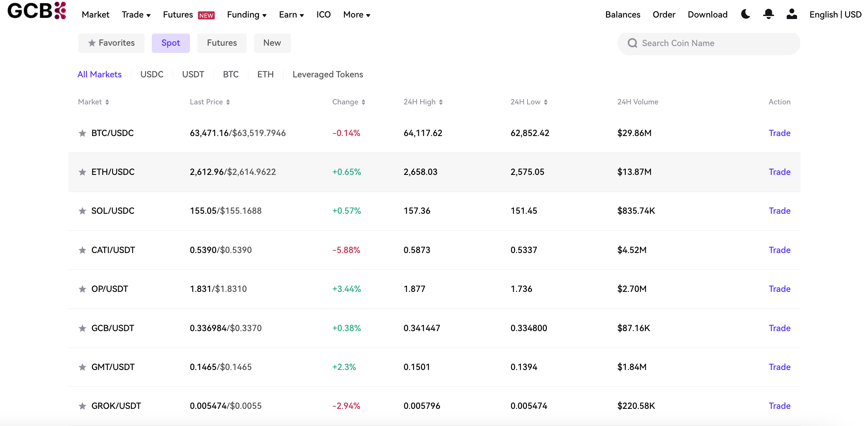
Task: Sort by 24H High arrows
Action: point(441,102)
